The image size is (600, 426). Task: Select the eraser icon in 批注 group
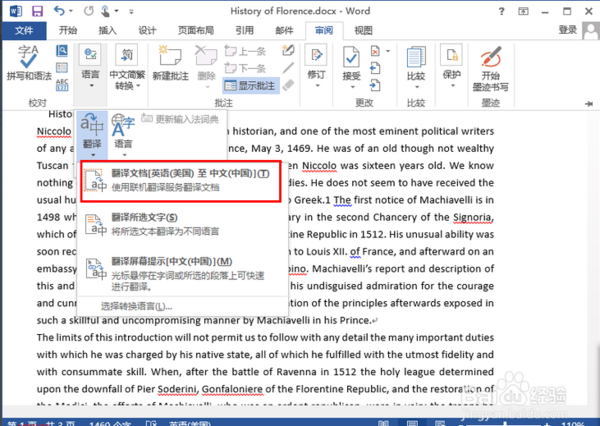pyautogui.click(x=288, y=85)
